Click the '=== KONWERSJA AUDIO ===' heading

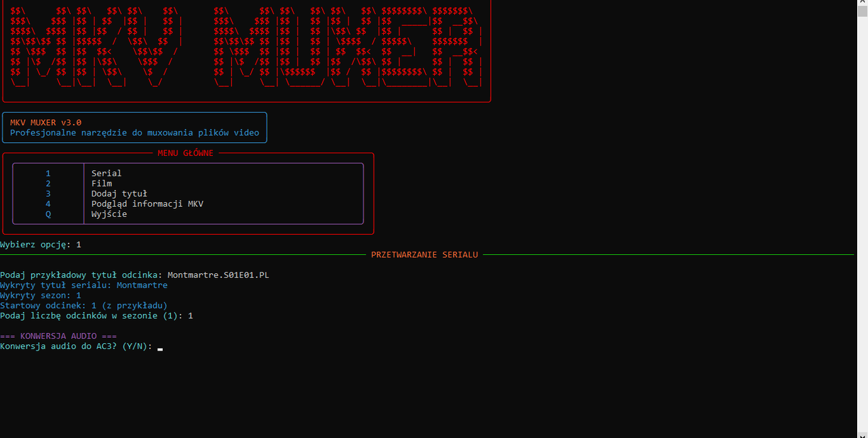(58, 336)
